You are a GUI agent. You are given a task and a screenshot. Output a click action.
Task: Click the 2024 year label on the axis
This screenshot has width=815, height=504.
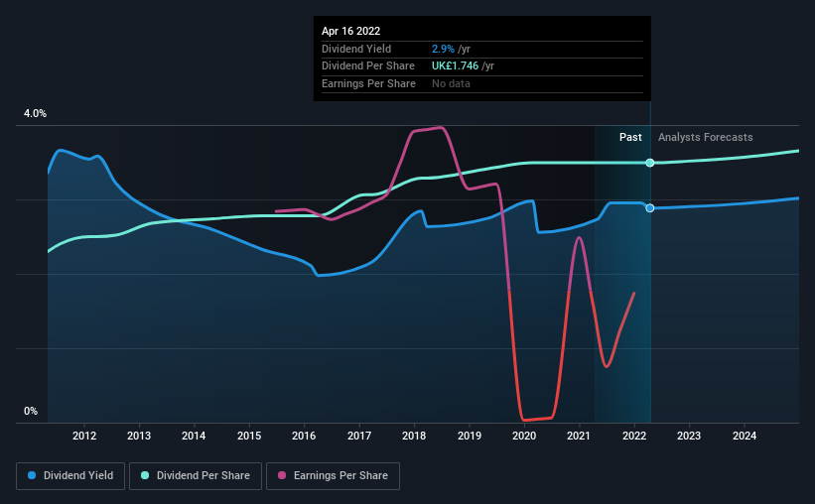pyautogui.click(x=744, y=436)
